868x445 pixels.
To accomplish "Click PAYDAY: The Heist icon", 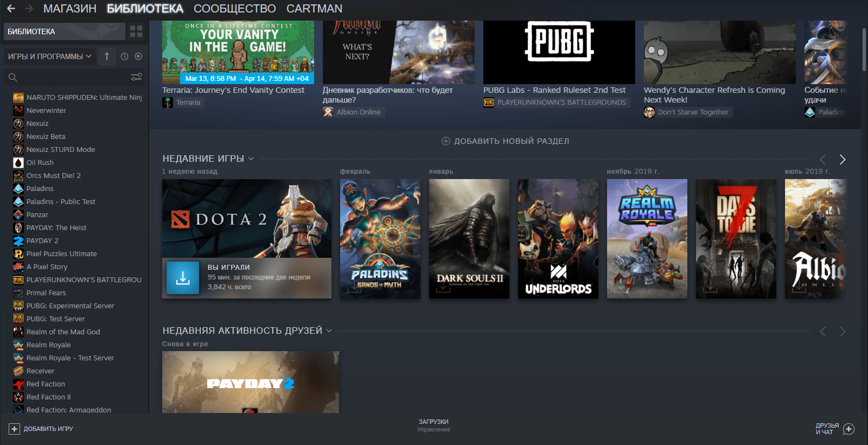I will 18,228.
